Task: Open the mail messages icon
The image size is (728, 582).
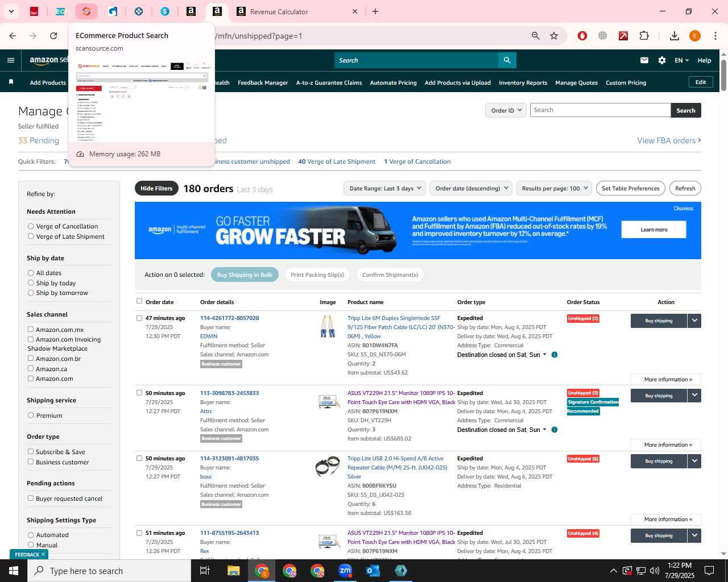Action: (x=644, y=60)
